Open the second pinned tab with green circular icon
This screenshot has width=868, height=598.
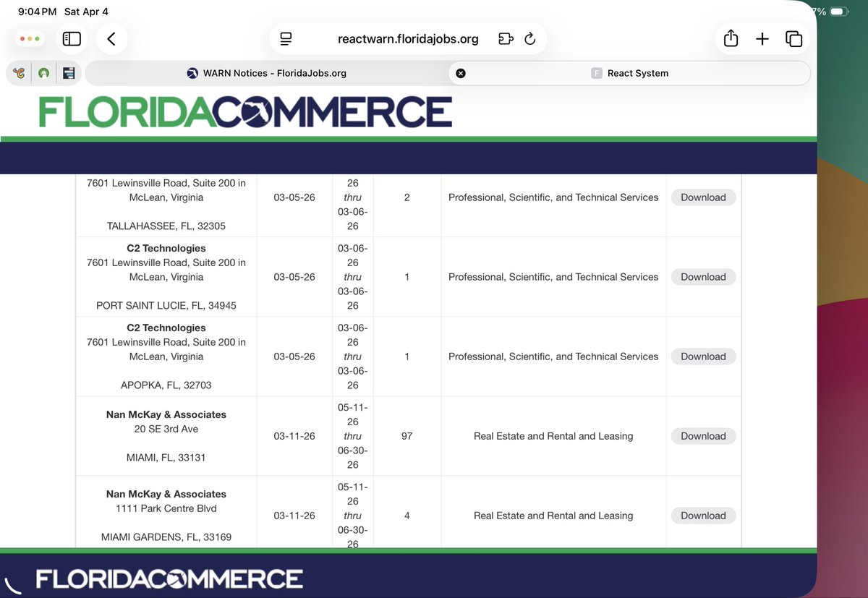(43, 73)
